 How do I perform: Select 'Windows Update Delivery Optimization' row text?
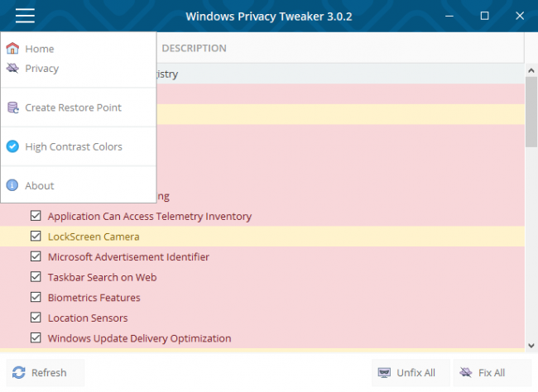click(x=139, y=338)
